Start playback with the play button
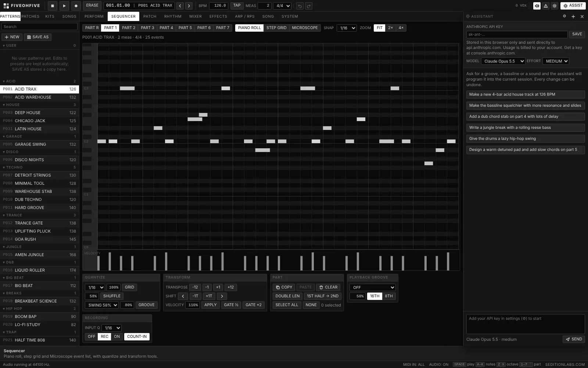The width and height of the screenshot is (588, 368). (x=64, y=6)
